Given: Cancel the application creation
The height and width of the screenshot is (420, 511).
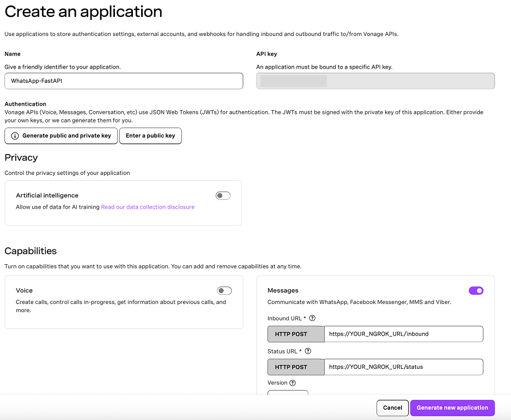Looking at the screenshot, I should (x=392, y=407).
